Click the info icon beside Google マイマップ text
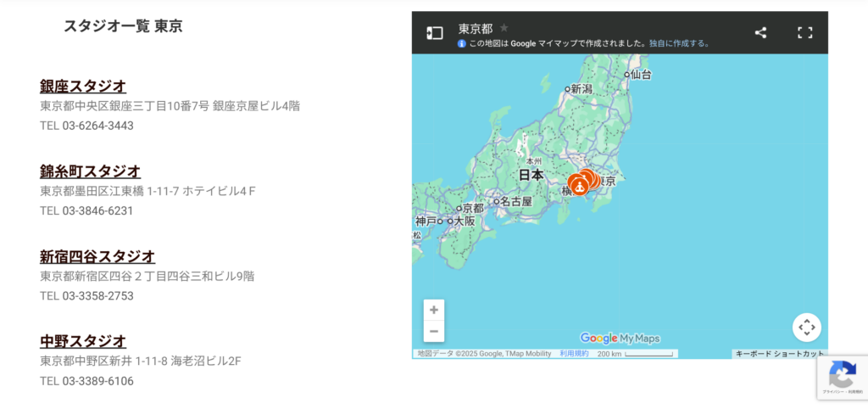 point(462,43)
